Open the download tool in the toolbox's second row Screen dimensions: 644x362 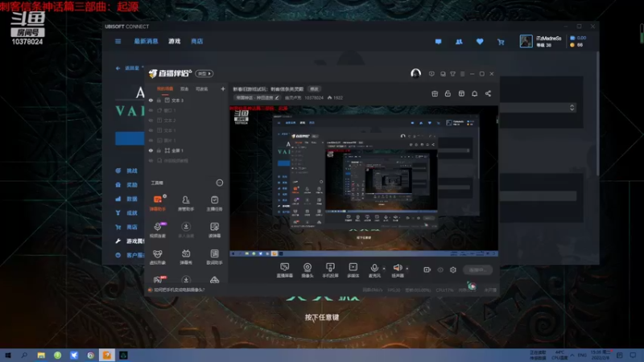coord(186,230)
